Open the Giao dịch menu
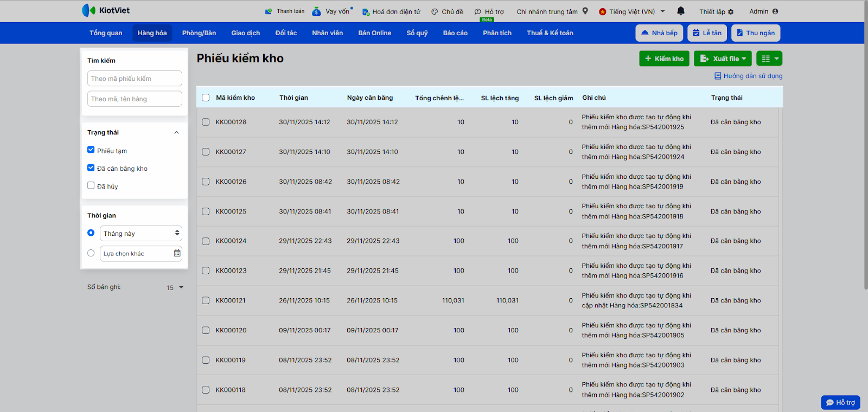 click(x=245, y=33)
